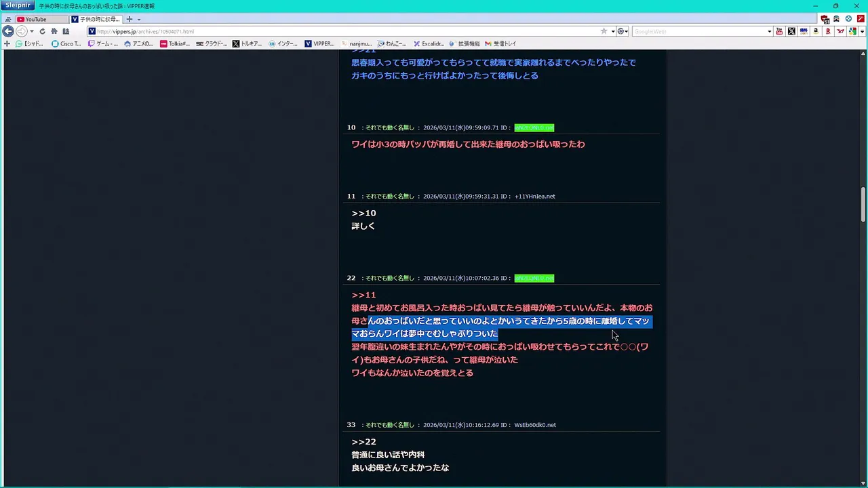The width and height of the screenshot is (868, 488).
Task: Click the green highlighted ID on post 10
Action: (x=534, y=127)
